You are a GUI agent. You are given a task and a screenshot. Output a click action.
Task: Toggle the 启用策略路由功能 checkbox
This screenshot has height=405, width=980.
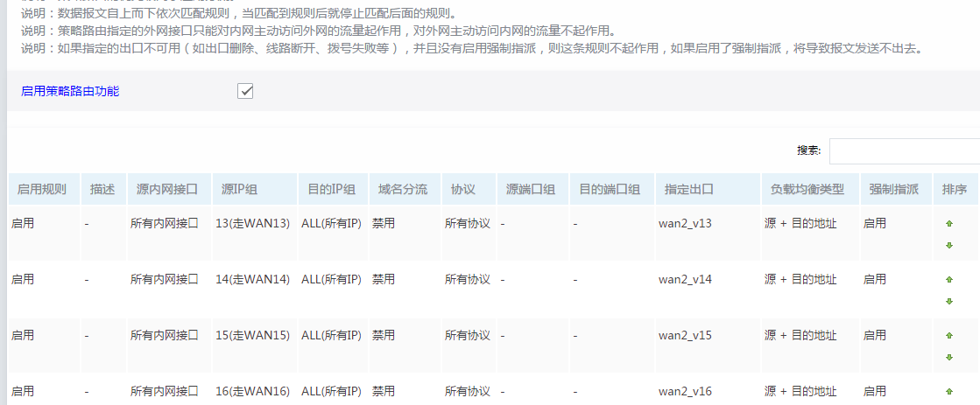pos(245,91)
